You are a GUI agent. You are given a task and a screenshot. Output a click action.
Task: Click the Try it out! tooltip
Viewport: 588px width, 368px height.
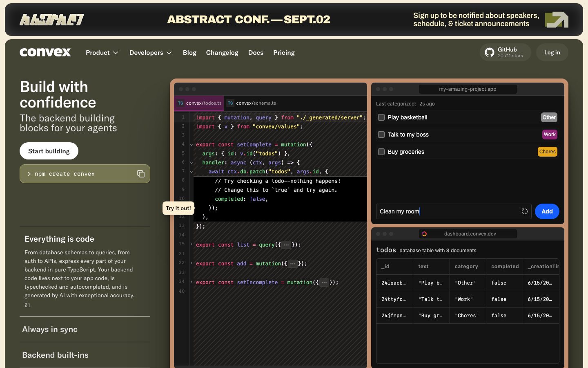coord(178,208)
